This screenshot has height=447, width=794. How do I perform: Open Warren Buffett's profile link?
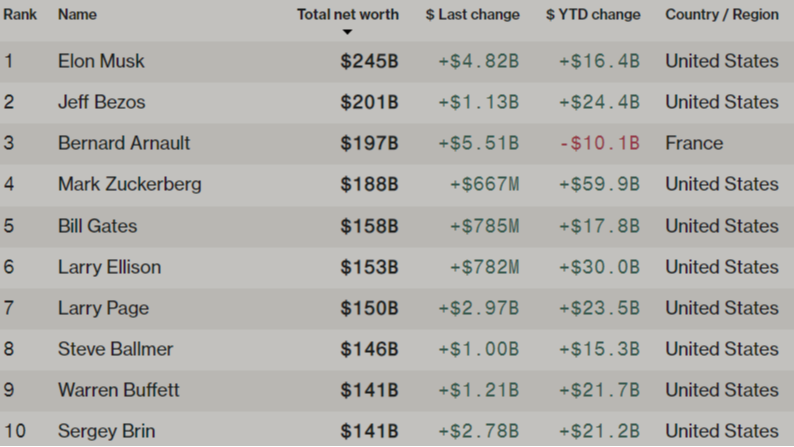118,390
